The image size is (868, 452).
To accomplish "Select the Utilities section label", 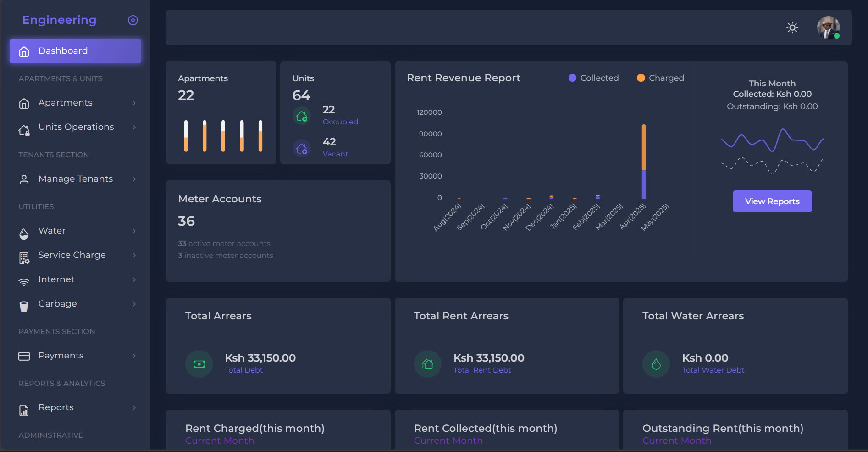I will pos(36,206).
